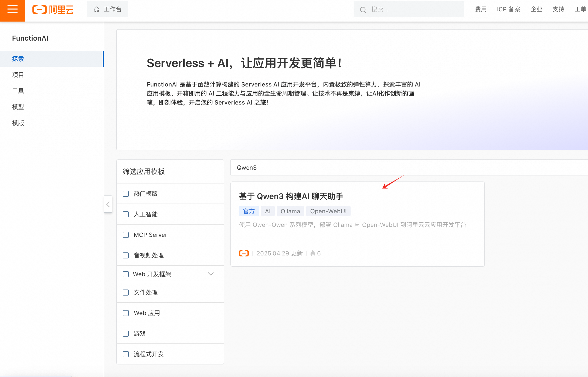
Task: Enable the MCP Server filter checkbox
Action: point(126,235)
